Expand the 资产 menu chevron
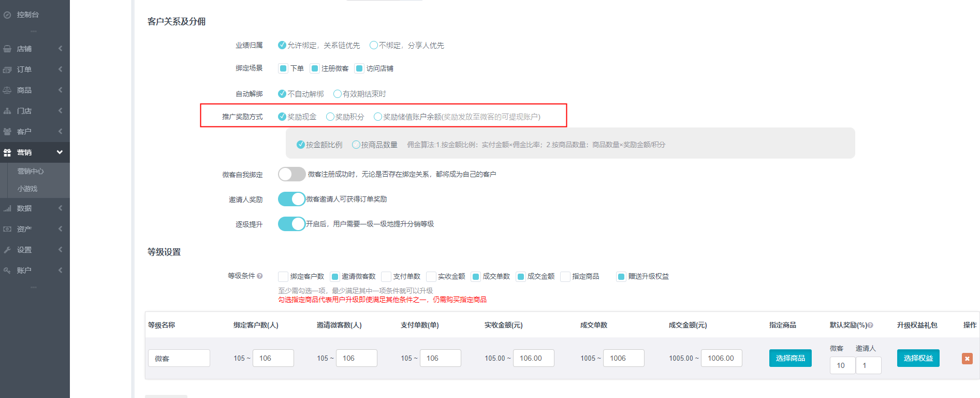Screen dimensions: 980x398 click(60, 229)
